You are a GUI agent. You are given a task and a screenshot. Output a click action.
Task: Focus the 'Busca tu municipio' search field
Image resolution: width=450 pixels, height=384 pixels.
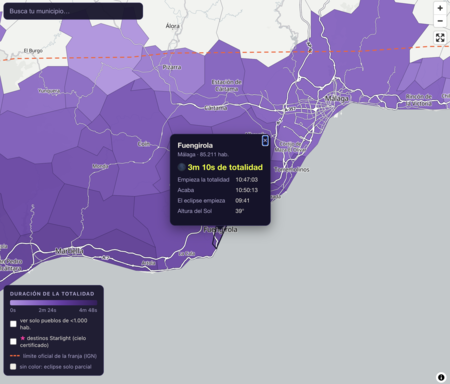click(x=73, y=11)
